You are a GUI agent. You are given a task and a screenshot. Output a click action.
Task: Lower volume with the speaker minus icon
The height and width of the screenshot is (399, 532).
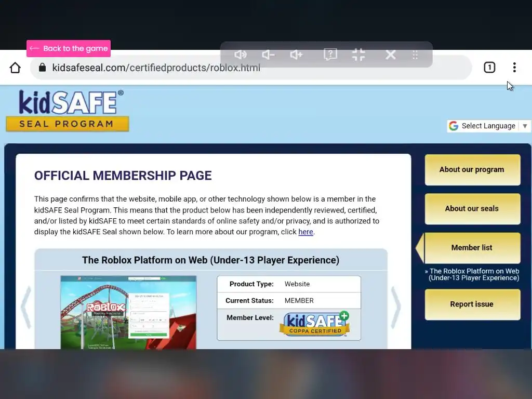268,55
